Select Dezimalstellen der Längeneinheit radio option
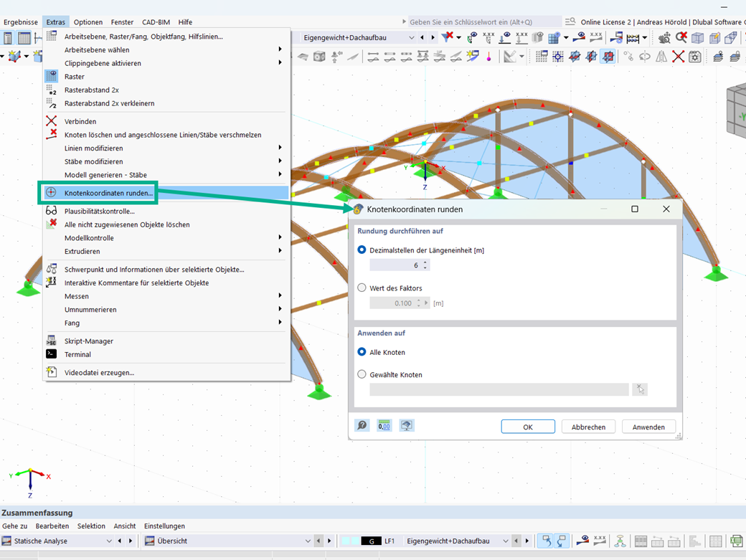 pyautogui.click(x=362, y=250)
